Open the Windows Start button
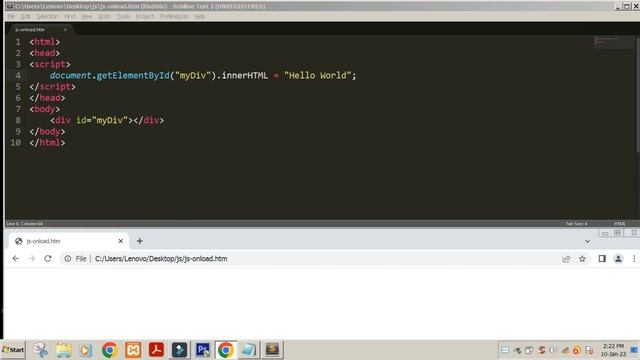Image resolution: width=640 pixels, height=360 pixels. click(x=13, y=350)
